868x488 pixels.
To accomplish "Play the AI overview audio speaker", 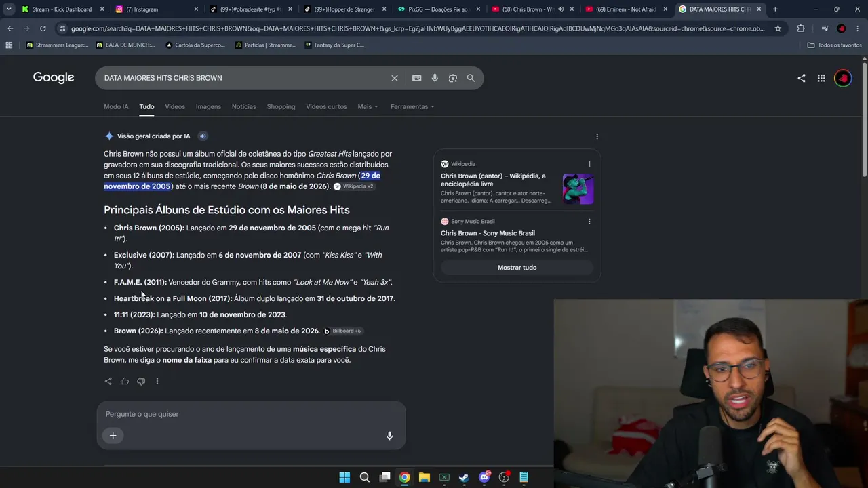I will coord(203,136).
